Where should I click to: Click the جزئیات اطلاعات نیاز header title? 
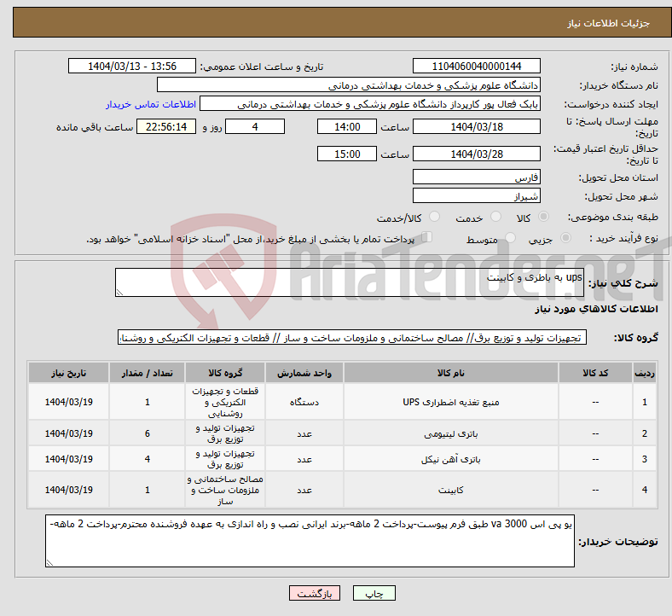[609, 23]
